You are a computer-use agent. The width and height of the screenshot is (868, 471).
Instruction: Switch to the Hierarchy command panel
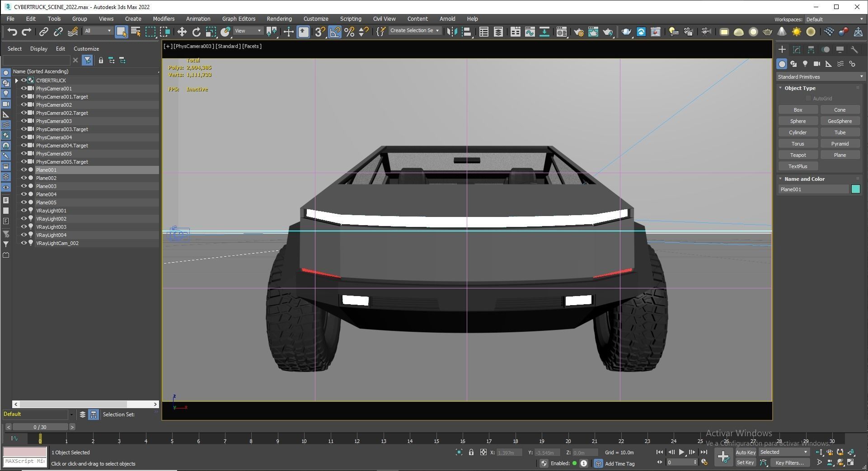811,50
